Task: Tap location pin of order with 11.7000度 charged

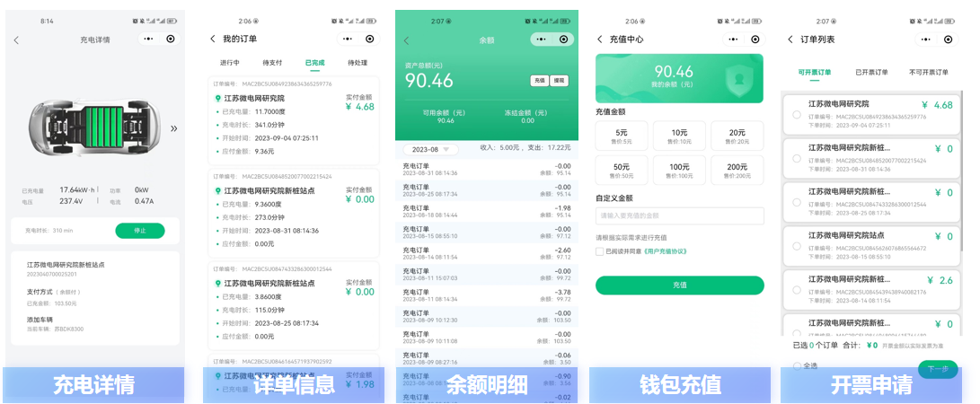Action: [217, 99]
